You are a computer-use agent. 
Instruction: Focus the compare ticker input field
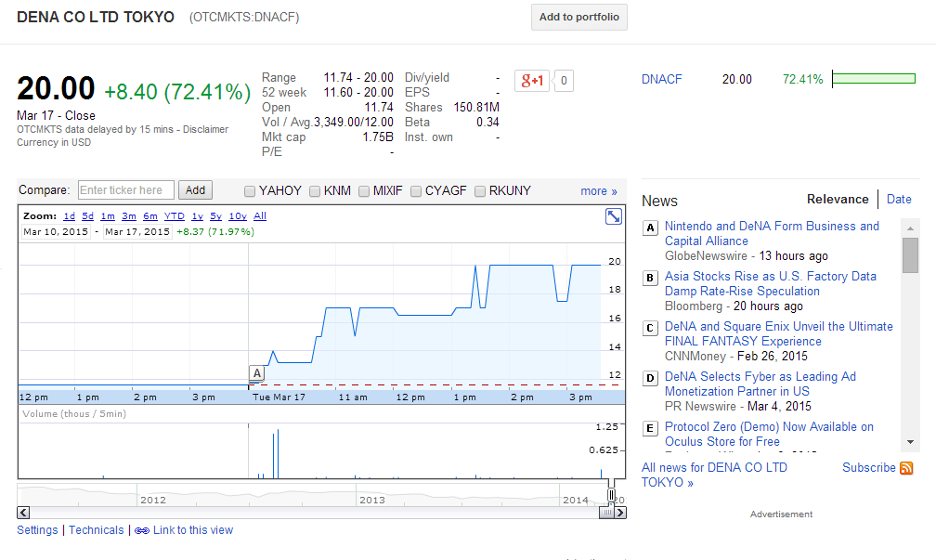click(x=126, y=190)
